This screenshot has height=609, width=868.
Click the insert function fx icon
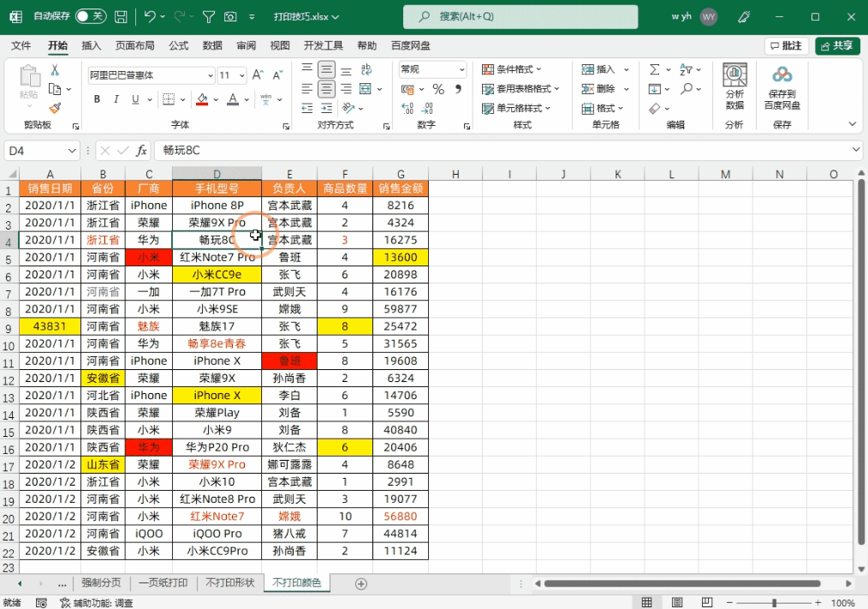pyautogui.click(x=142, y=150)
